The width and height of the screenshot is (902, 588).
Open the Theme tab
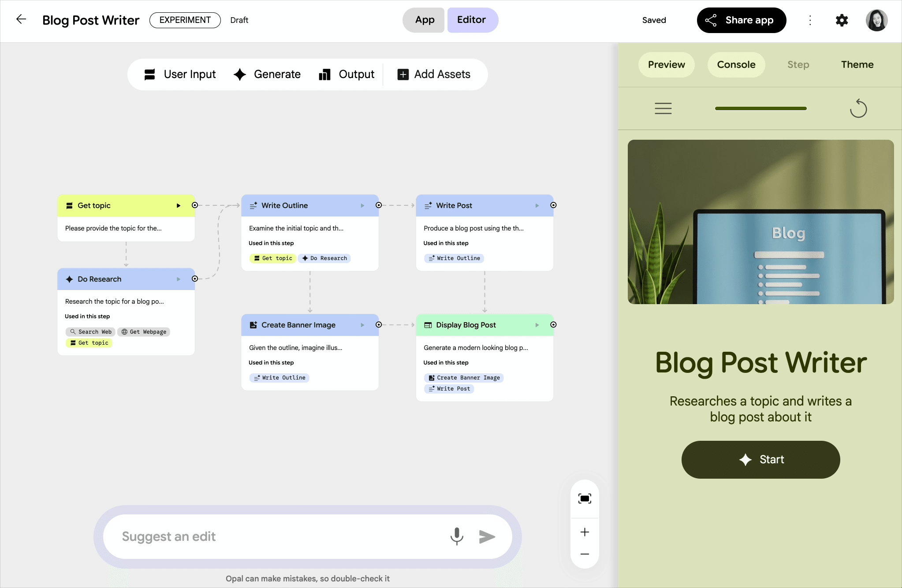(x=857, y=65)
